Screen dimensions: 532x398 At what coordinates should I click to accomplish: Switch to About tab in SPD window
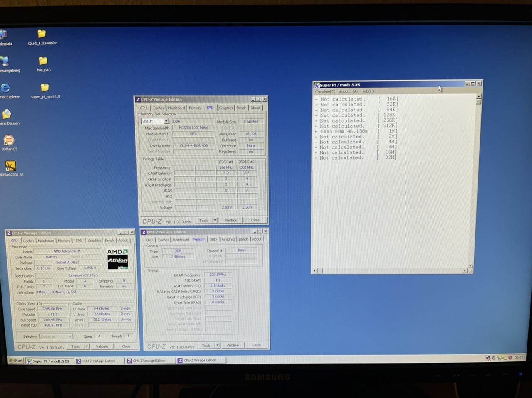pos(255,108)
